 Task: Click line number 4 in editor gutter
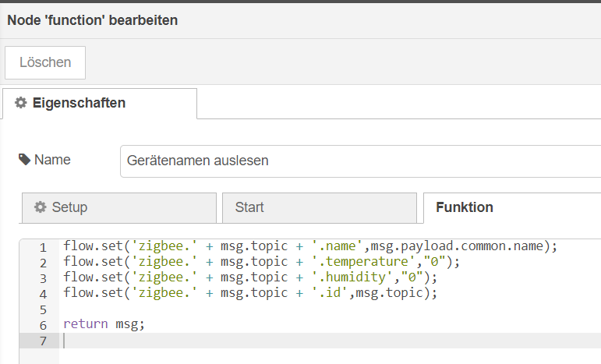(x=44, y=294)
